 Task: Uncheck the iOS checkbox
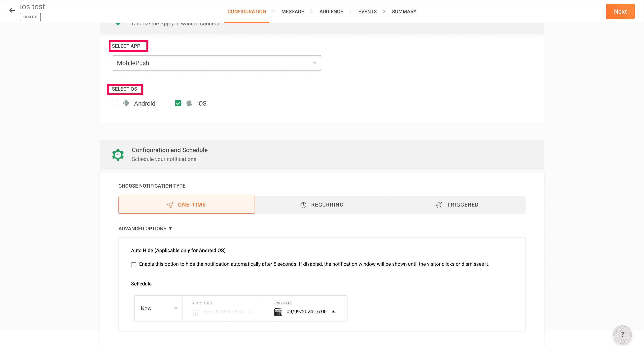[x=178, y=103]
